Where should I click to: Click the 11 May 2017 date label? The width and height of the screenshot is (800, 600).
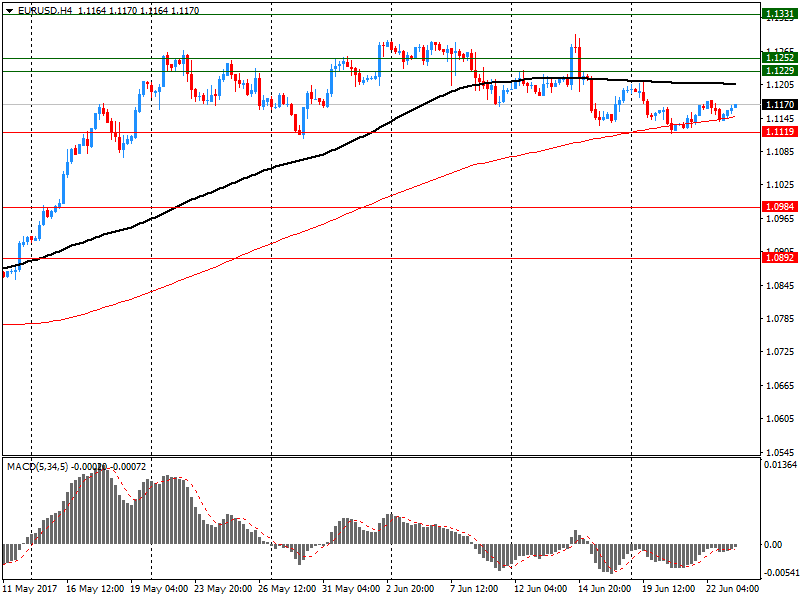pyautogui.click(x=30, y=588)
